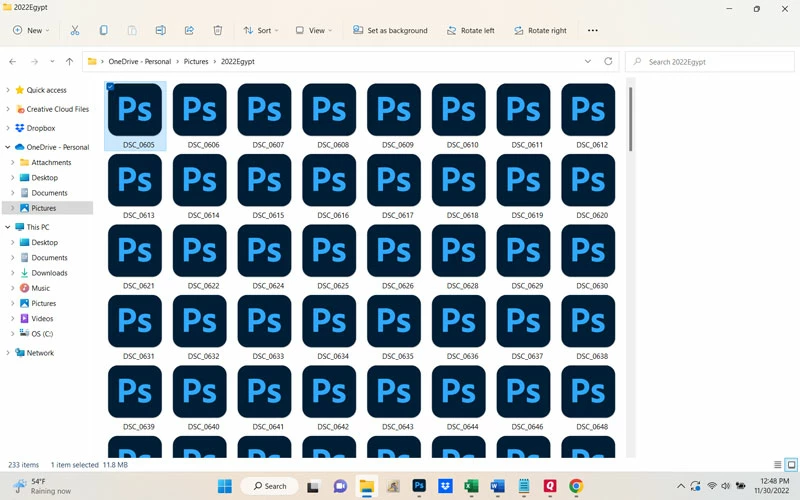The image size is (800, 500).
Task: Go back with the left arrow
Action: tap(13, 62)
